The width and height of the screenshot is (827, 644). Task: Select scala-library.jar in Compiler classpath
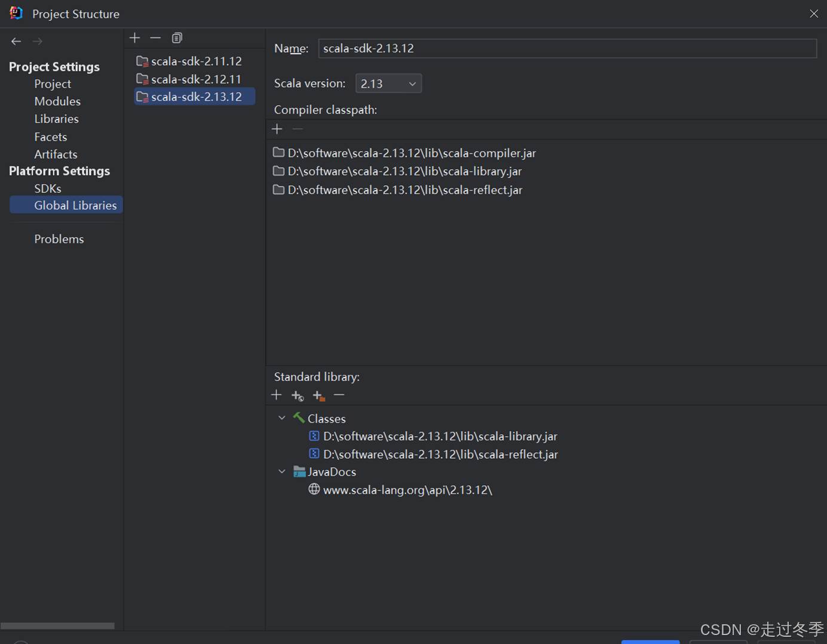[x=397, y=171]
